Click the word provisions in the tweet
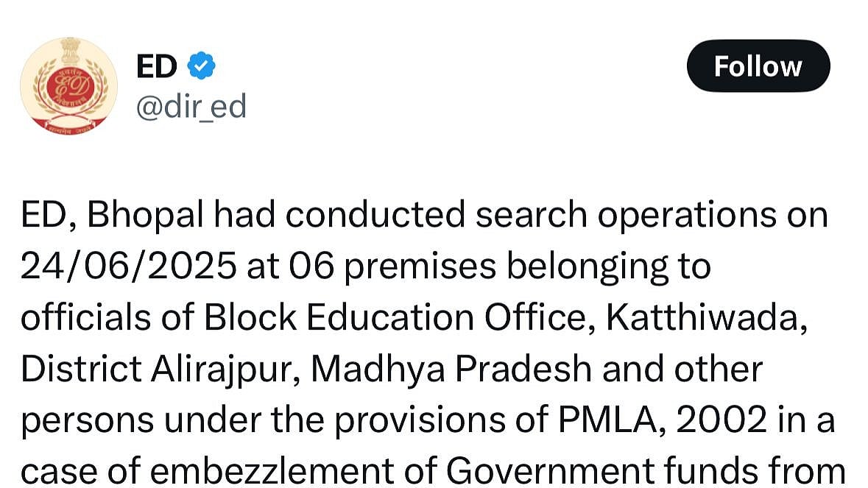Image resolution: width=868 pixels, height=488 pixels. pyautogui.click(x=420, y=422)
